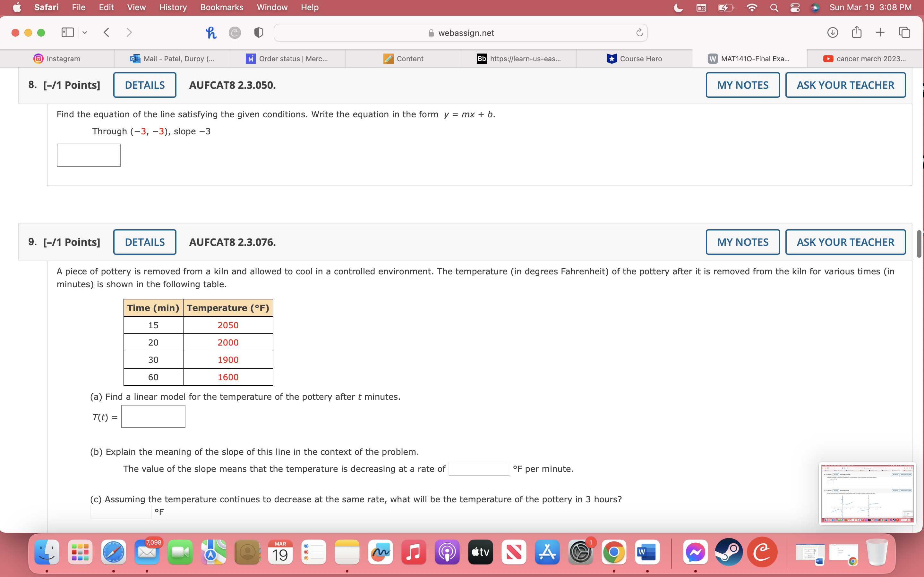This screenshot has width=924, height=577.
Task: Open Steam from the Dock
Action: coord(729,552)
